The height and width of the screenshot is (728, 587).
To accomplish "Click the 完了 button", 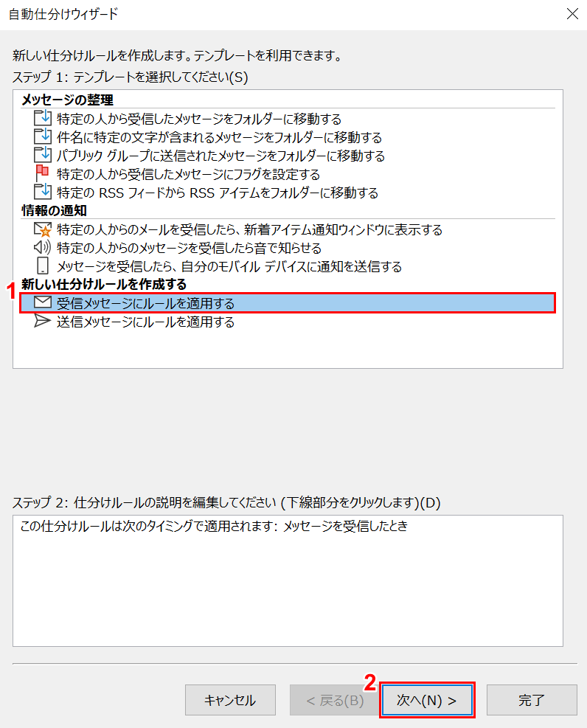I will 532,700.
